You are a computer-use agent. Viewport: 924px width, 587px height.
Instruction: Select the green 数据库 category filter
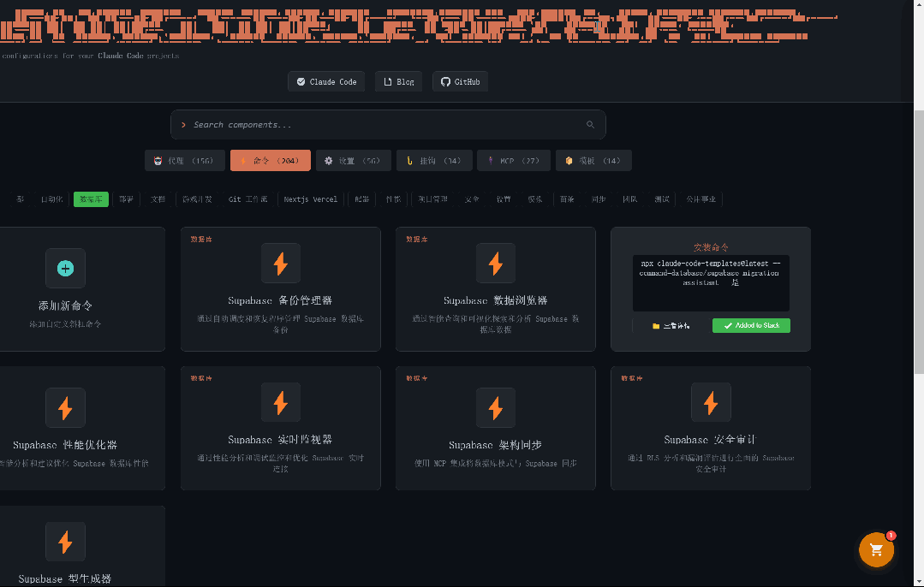tap(91, 199)
